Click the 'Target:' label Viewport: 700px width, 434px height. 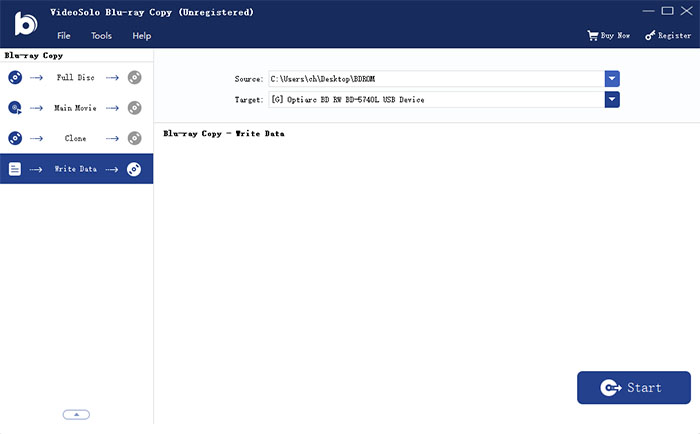pyautogui.click(x=249, y=100)
